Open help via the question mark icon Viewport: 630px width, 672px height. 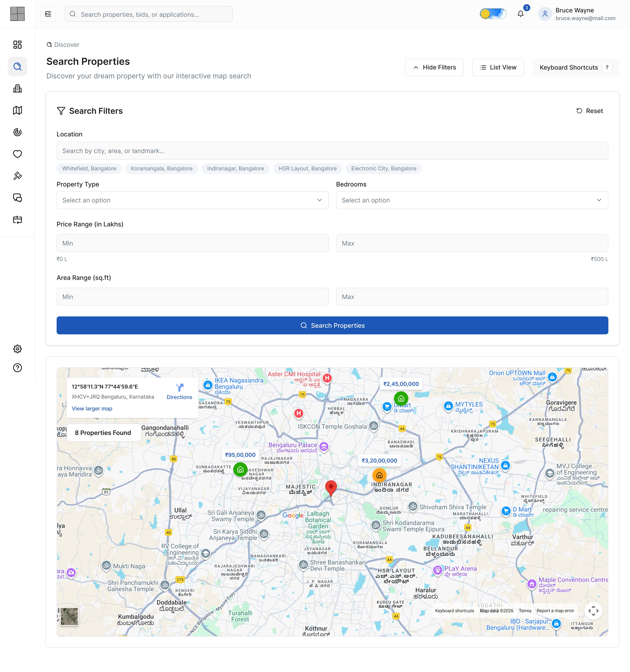coord(17,368)
